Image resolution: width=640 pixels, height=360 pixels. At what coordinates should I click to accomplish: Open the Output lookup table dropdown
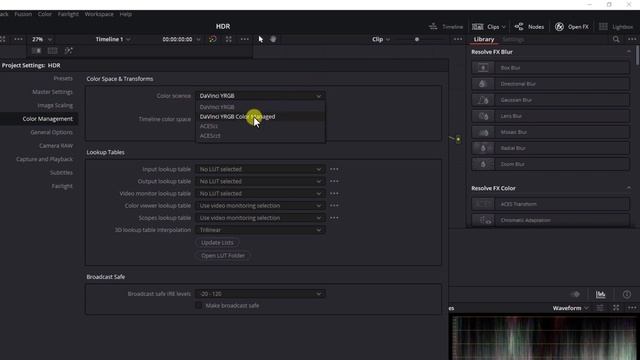tap(260, 181)
